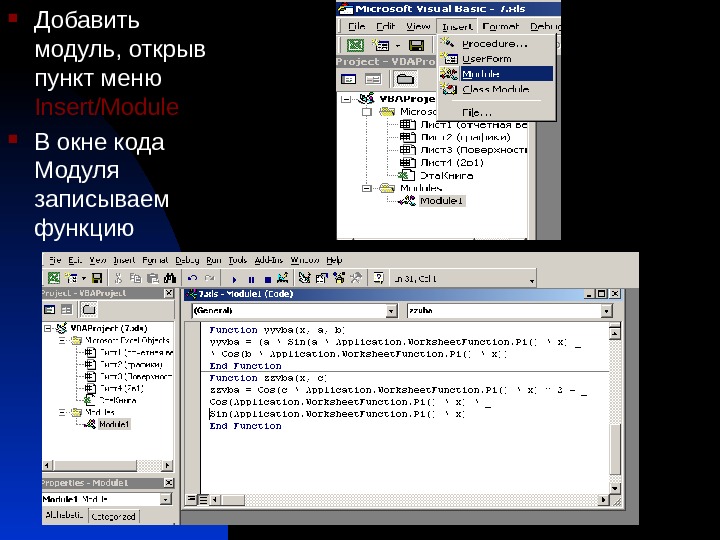Toggle Folders button in lower Project pane

point(88,309)
